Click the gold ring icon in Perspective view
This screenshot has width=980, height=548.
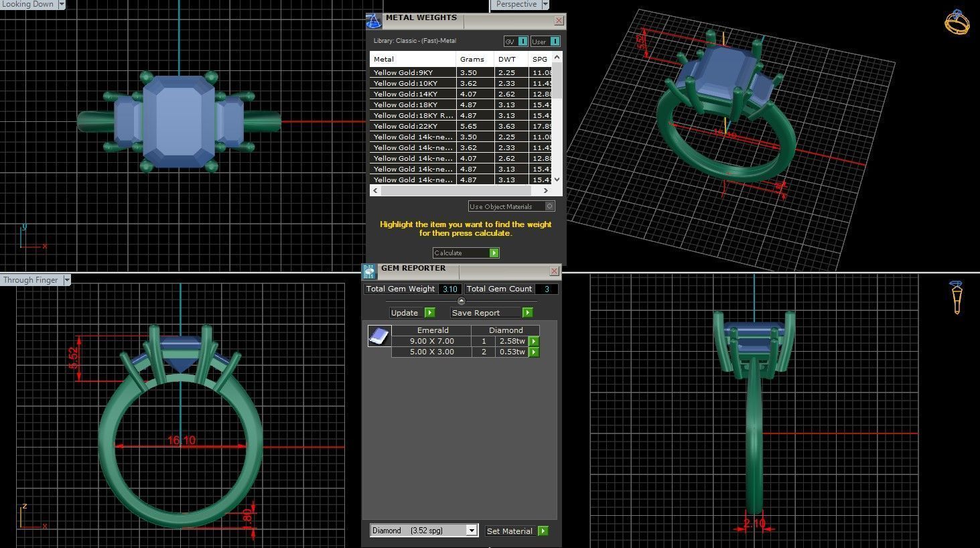pos(957,22)
